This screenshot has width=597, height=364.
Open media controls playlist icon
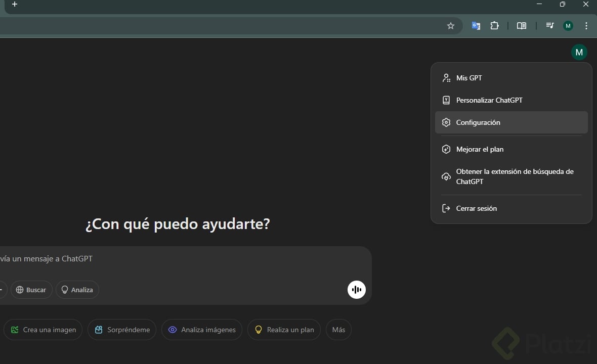(x=550, y=25)
